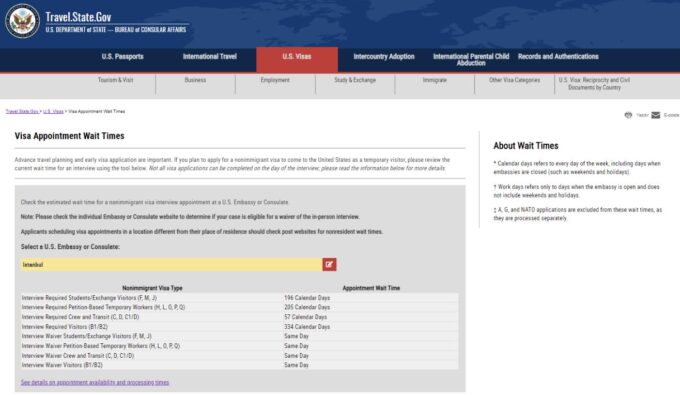
Task: Open Reciprocity and Civil Documents by Country
Action: (594, 84)
